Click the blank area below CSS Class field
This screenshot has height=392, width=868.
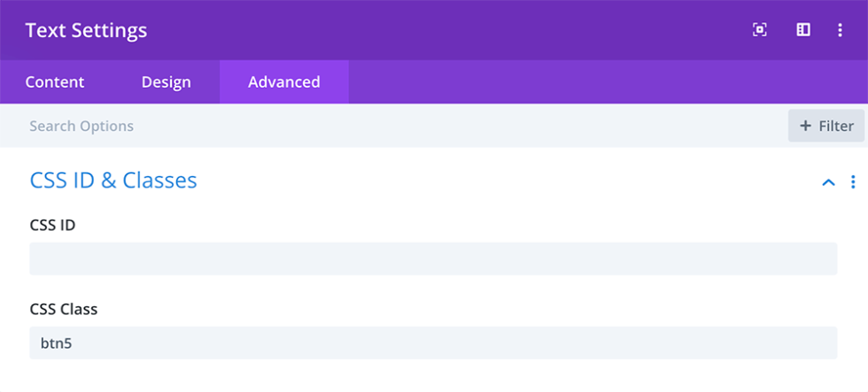click(x=433, y=376)
